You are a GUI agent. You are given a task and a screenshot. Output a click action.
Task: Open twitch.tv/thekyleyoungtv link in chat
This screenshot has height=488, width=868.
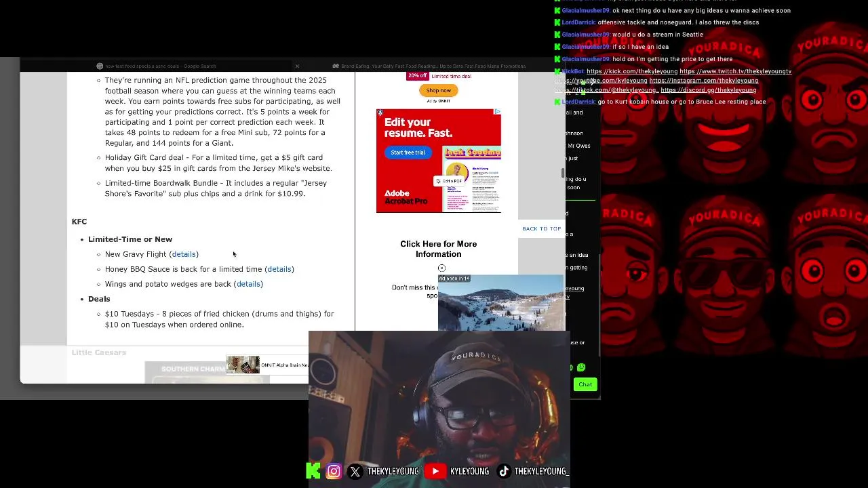pos(735,71)
